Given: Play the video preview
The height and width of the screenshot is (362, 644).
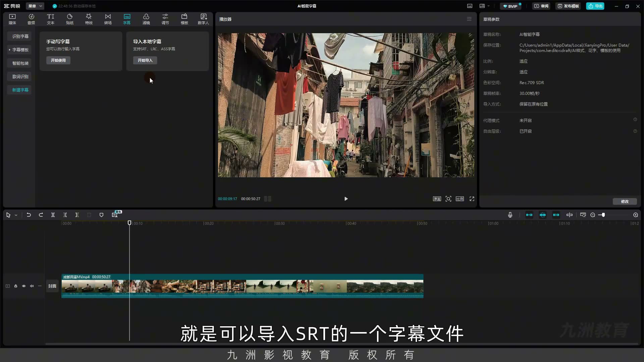Looking at the screenshot, I should click(346, 199).
